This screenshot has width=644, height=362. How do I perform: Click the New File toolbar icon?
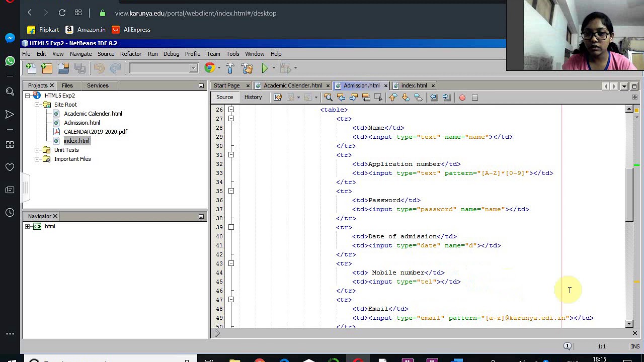[31, 68]
